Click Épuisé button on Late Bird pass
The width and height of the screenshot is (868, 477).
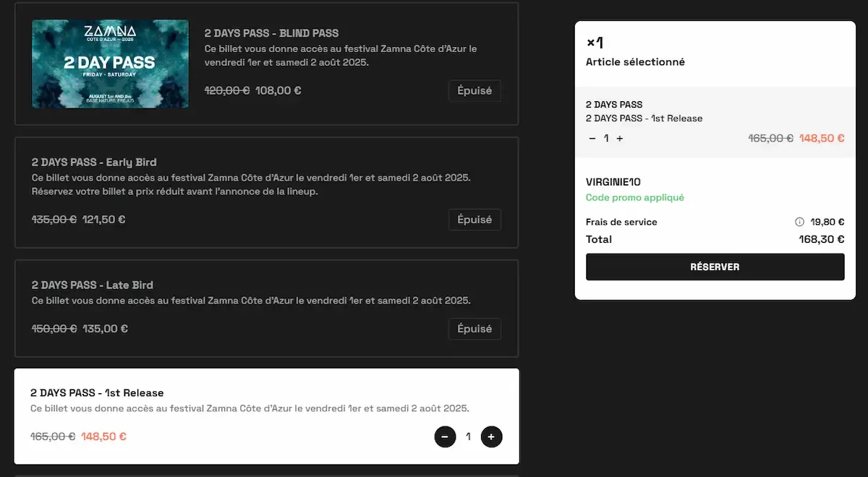[475, 329]
